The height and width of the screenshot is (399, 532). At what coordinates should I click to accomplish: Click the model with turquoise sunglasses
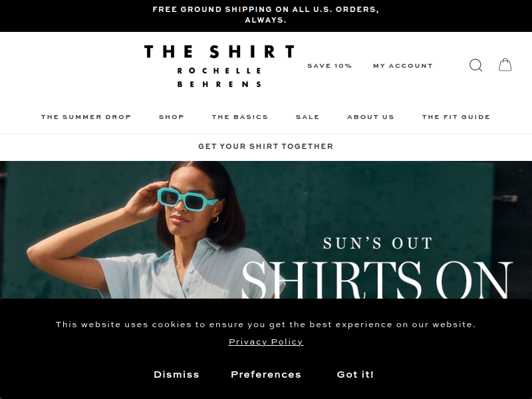point(160,231)
